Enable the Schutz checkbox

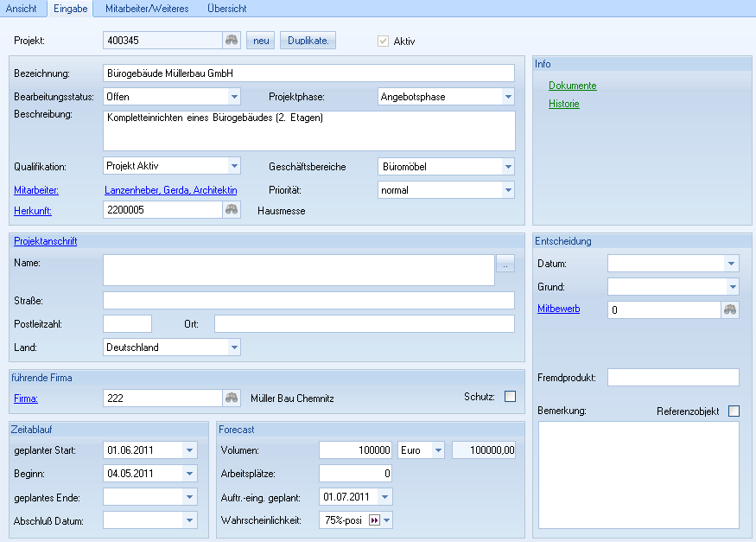510,397
